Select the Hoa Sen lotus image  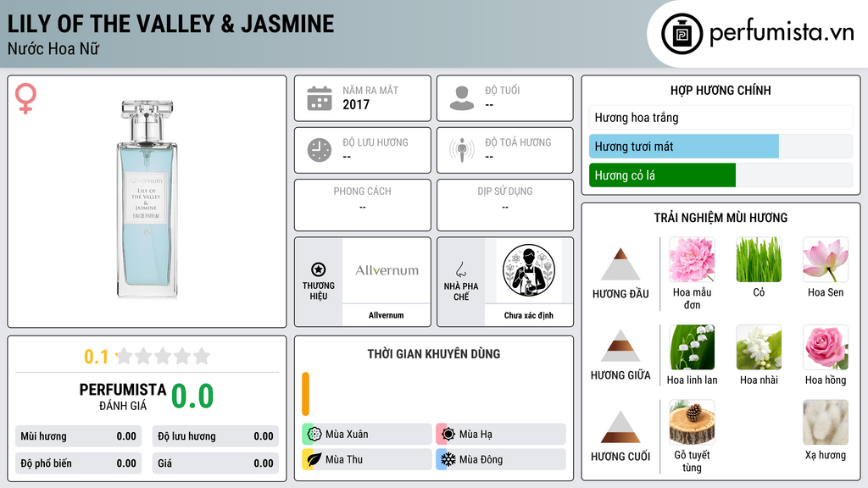(826, 259)
